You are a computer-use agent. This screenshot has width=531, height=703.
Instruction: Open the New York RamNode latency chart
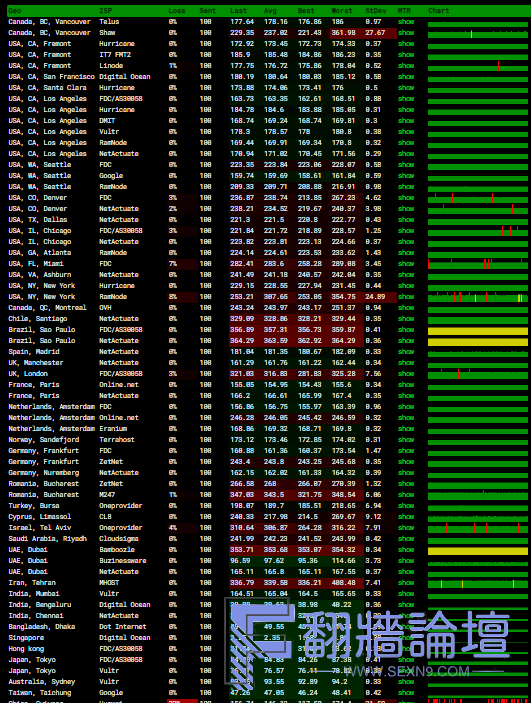(x=478, y=297)
